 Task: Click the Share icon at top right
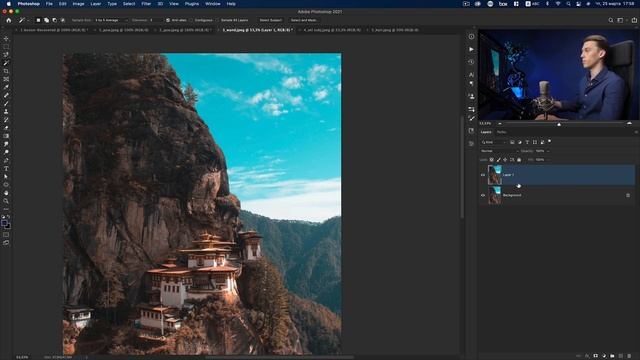(634, 20)
